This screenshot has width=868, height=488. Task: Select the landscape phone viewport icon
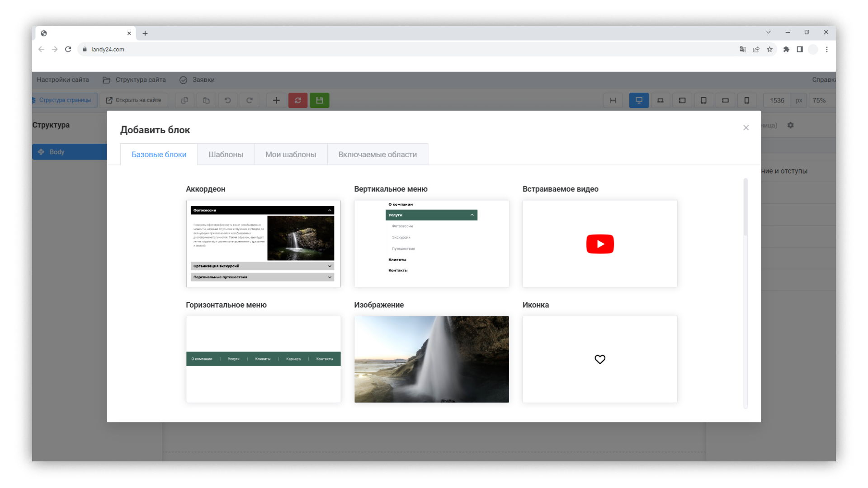pos(725,100)
